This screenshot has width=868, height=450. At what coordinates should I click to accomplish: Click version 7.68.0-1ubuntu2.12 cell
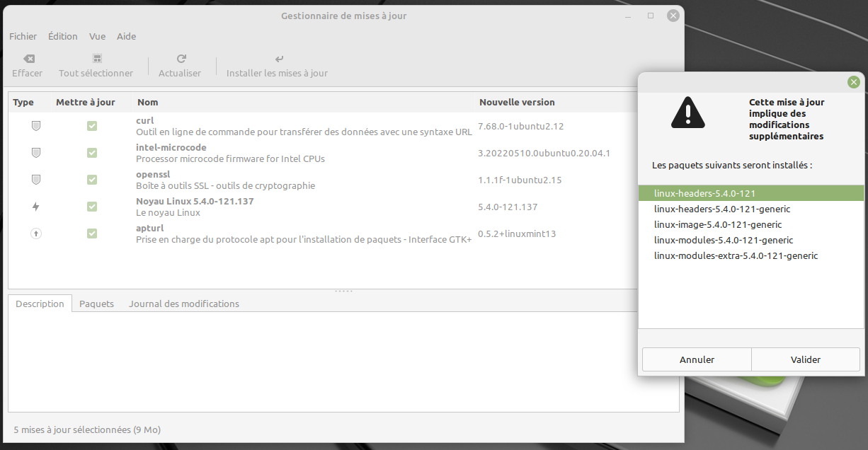click(x=520, y=126)
